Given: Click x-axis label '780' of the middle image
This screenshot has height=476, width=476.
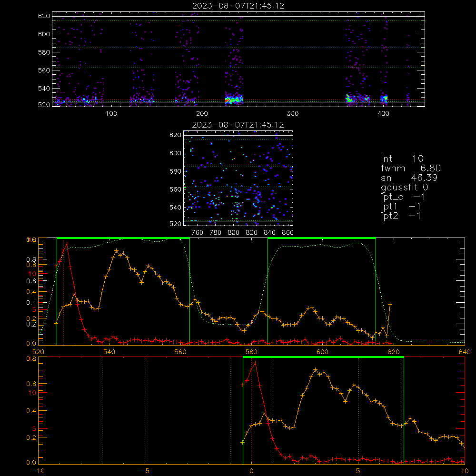Looking at the screenshot, I should point(216,232).
